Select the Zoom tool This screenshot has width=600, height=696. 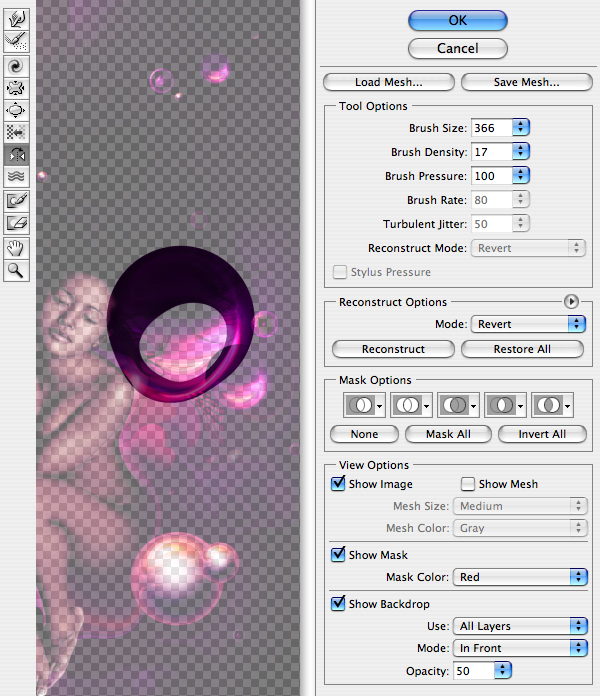tap(16, 270)
